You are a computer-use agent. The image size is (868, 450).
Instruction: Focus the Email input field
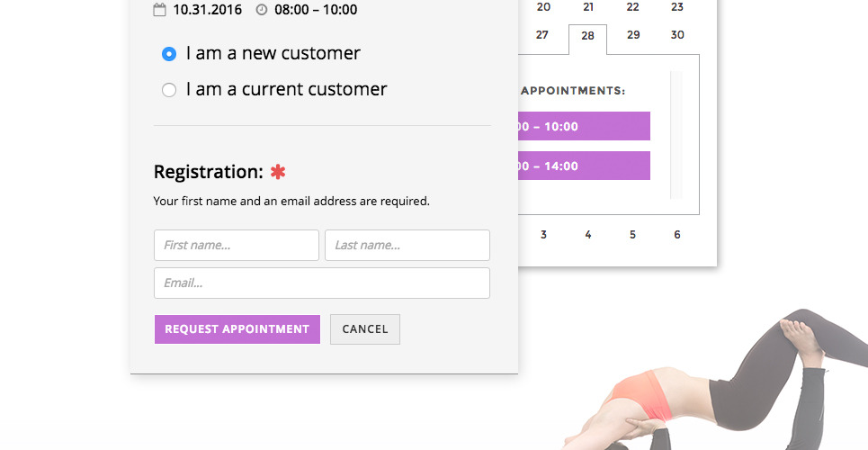322,283
